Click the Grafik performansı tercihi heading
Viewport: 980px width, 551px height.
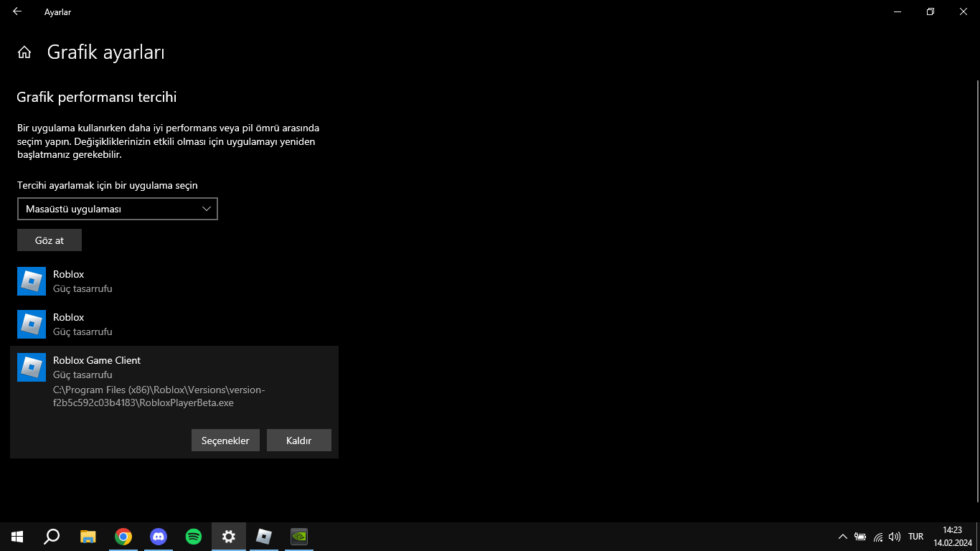coord(97,97)
